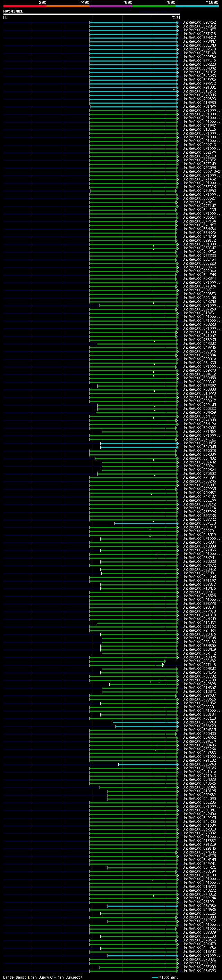Image resolution: width=222 pixels, height=980 pixels.
Task: Select hit label UniRef100_P48529
Action: (199, 535)
